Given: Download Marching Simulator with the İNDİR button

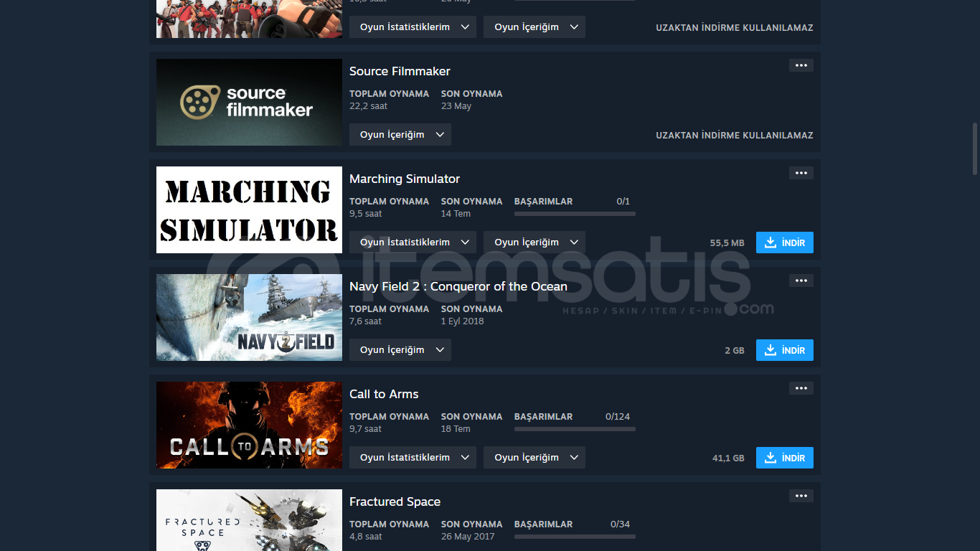Looking at the screenshot, I should [785, 242].
